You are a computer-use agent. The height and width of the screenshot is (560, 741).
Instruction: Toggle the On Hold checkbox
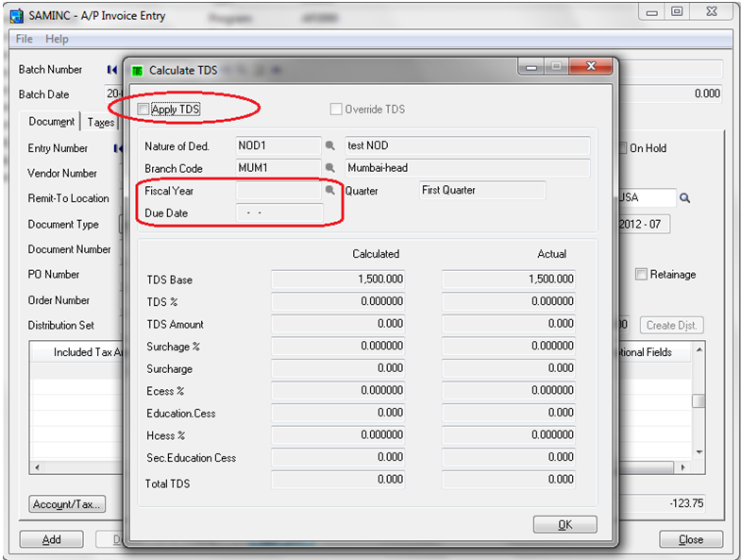click(x=622, y=148)
